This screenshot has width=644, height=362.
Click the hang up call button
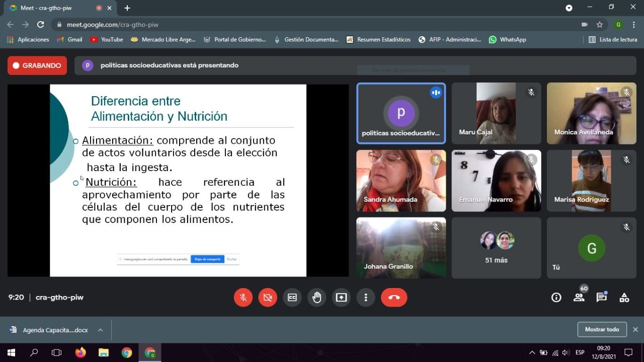(393, 298)
